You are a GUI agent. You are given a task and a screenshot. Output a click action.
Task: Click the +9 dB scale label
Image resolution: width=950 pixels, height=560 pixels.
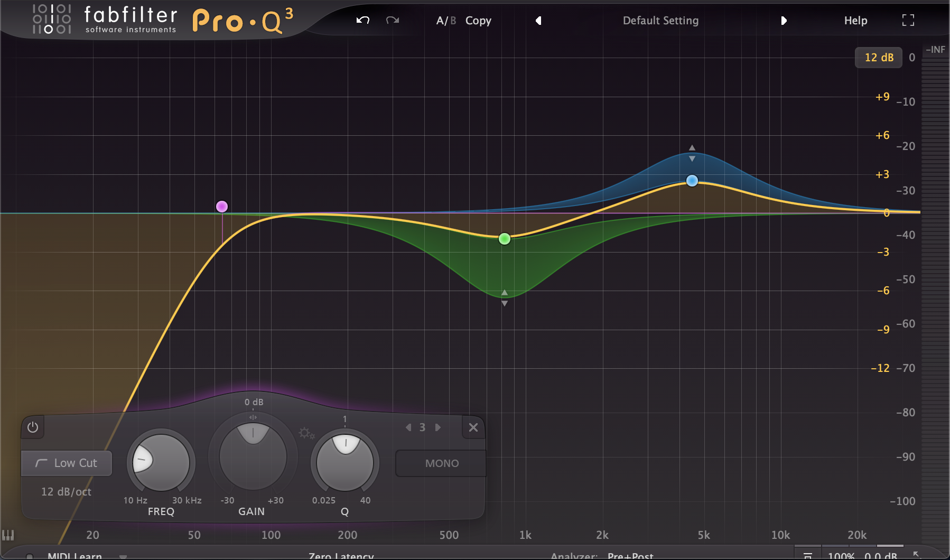pos(882,97)
